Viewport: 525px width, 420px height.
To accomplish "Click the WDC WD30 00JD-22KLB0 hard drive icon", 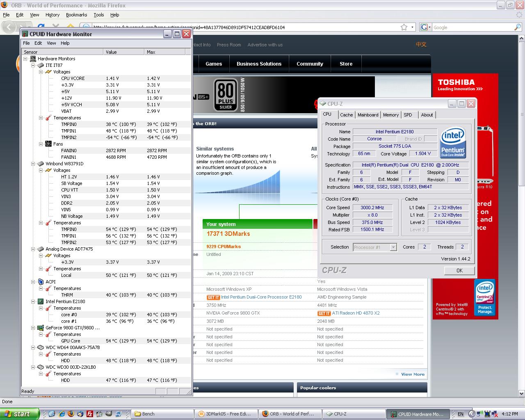I will (41, 367).
